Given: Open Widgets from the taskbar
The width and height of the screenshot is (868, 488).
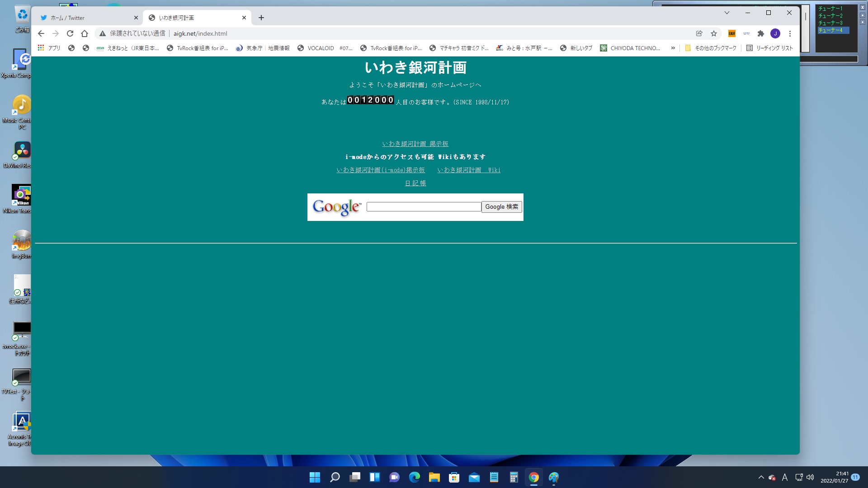Looking at the screenshot, I should 375,477.
